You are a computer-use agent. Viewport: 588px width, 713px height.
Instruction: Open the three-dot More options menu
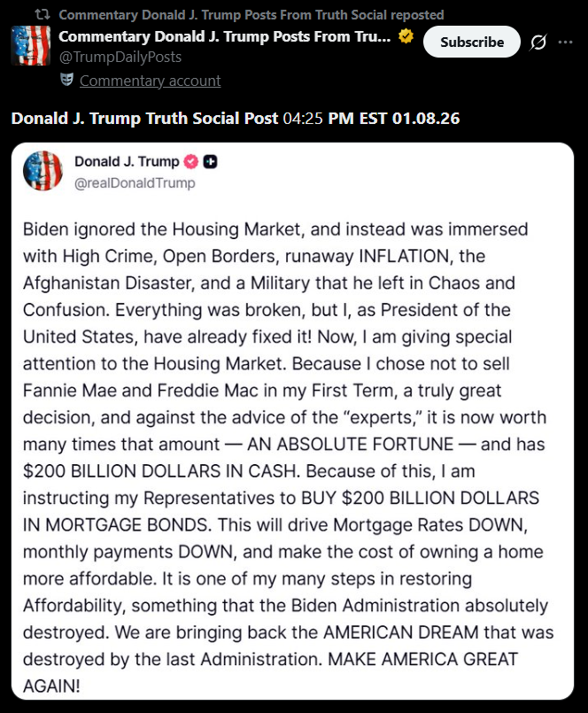pos(566,43)
